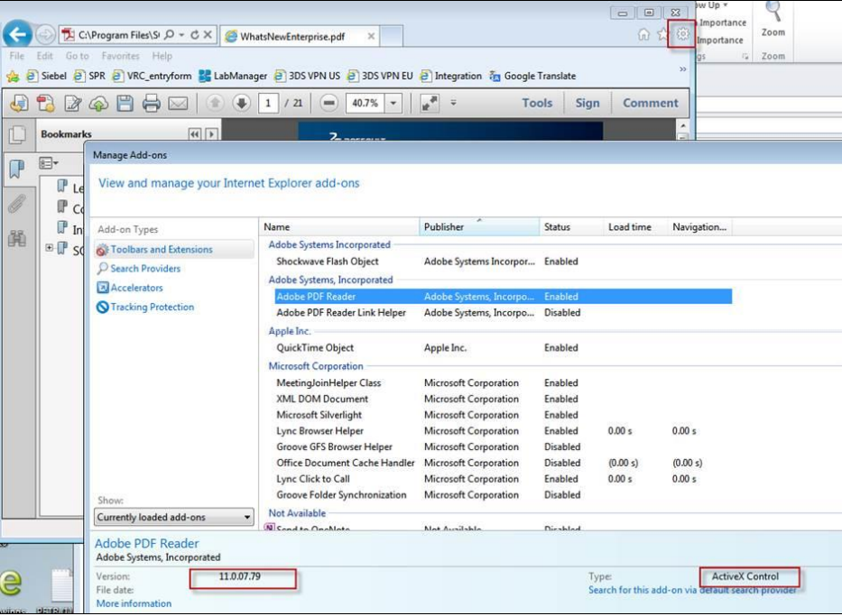Toggle fit-to-window read mode icon
Image resolution: width=842 pixels, height=616 pixels.
point(429,103)
